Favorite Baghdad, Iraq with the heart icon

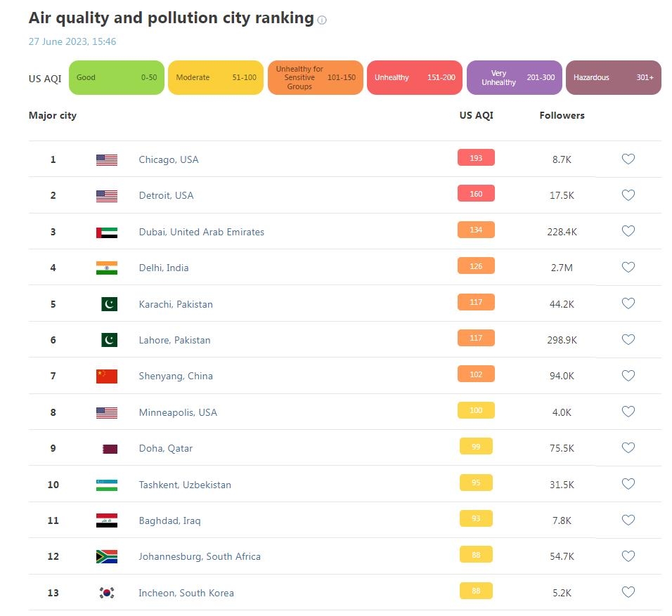[x=628, y=520]
